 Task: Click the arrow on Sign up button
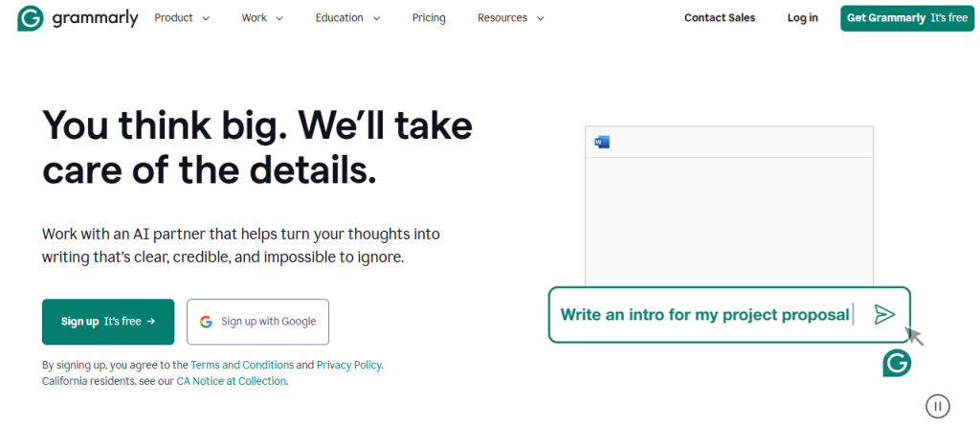click(150, 322)
